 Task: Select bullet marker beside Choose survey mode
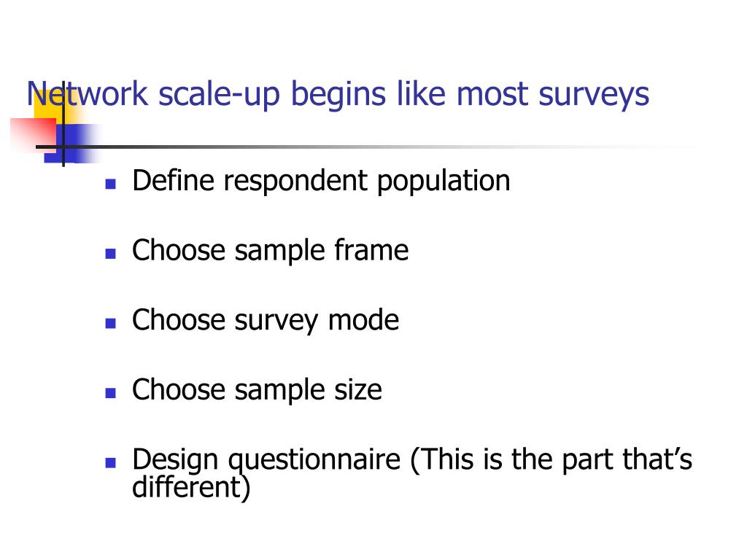click(x=111, y=323)
